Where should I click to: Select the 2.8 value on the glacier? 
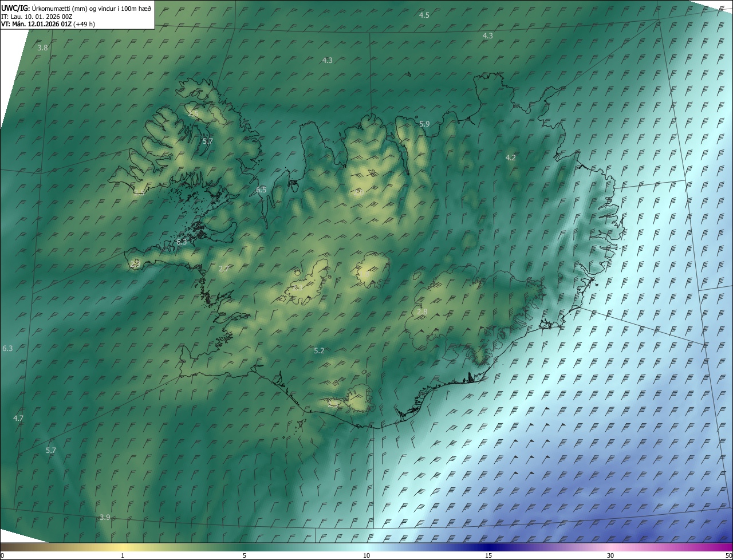point(422,312)
